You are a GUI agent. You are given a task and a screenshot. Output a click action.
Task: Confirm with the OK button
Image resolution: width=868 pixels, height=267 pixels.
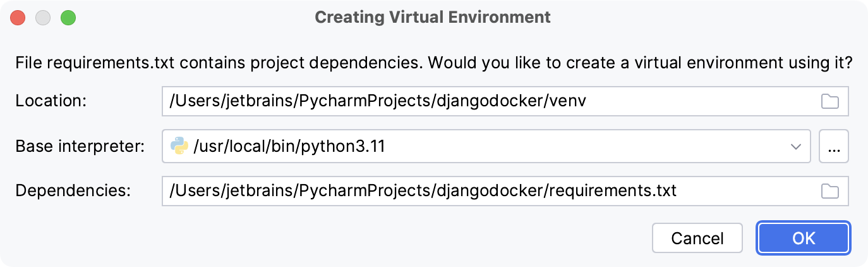pos(804,239)
